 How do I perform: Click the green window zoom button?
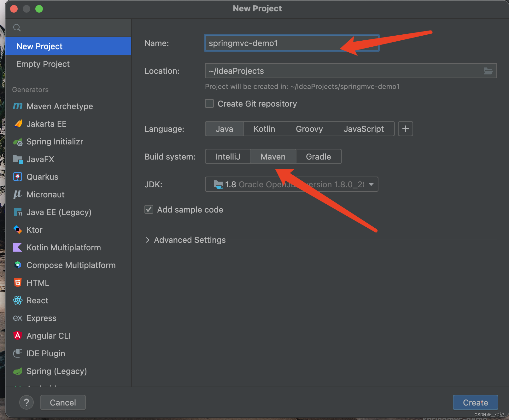coord(39,9)
